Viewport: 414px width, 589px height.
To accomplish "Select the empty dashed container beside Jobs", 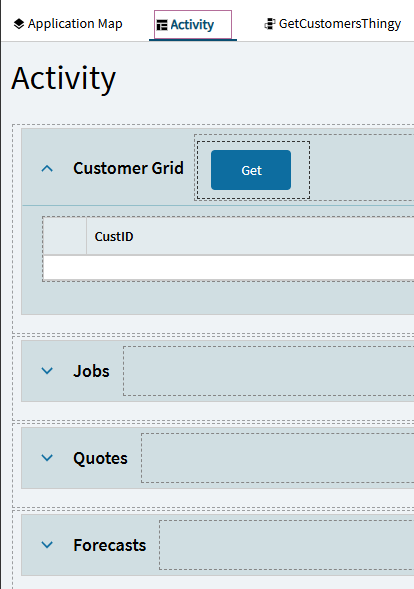I will pos(269,371).
